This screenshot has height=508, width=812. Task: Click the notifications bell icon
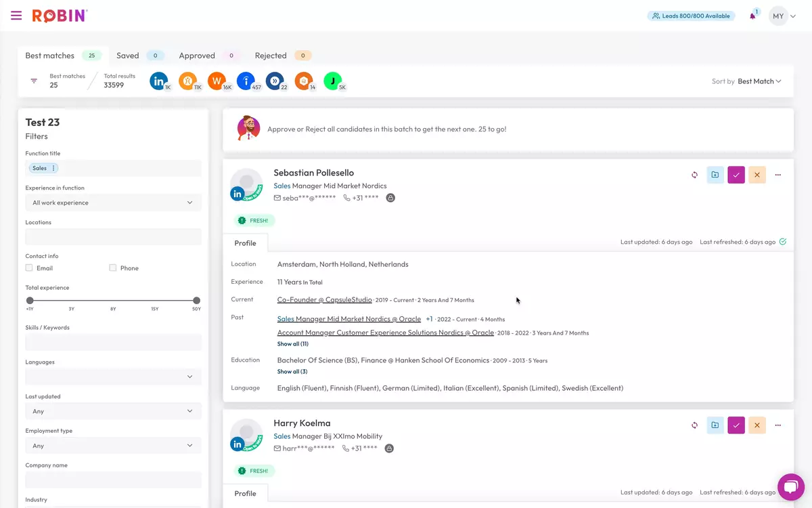tap(752, 16)
